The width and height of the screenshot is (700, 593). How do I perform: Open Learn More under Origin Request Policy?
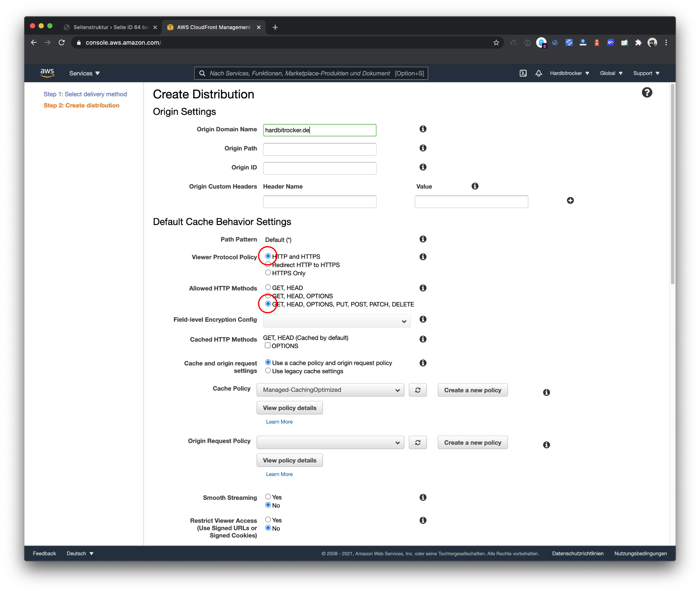pyautogui.click(x=279, y=474)
